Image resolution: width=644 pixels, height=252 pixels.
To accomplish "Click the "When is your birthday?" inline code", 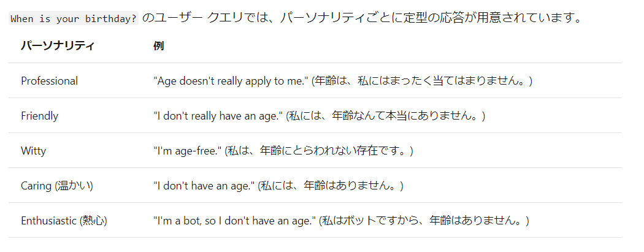I will pos(74,18).
